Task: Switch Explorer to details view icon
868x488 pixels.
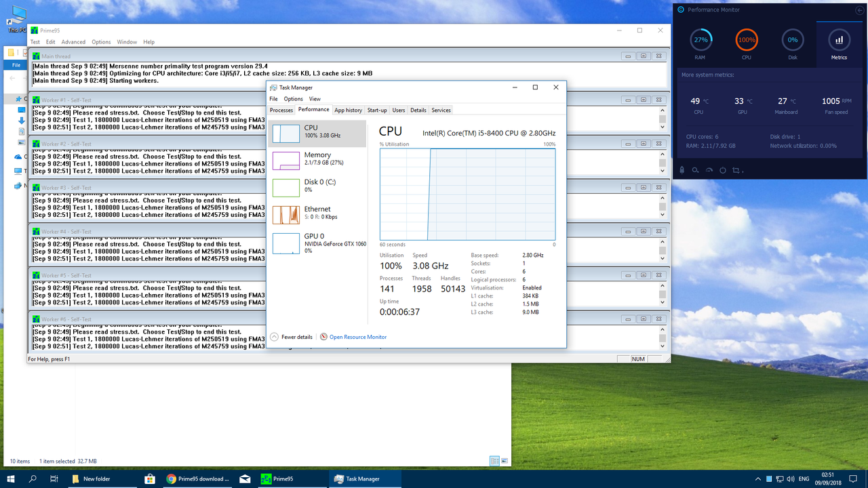Action: 494,461
